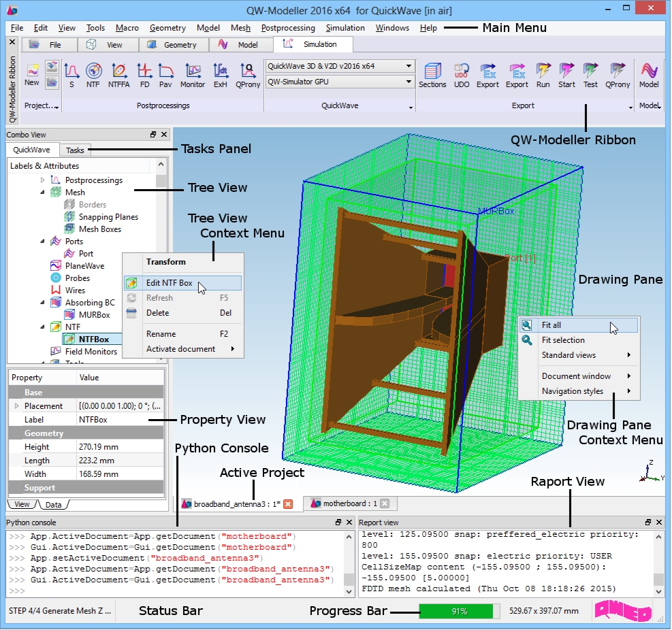Click the Pav postprocessing icon

coord(165,75)
